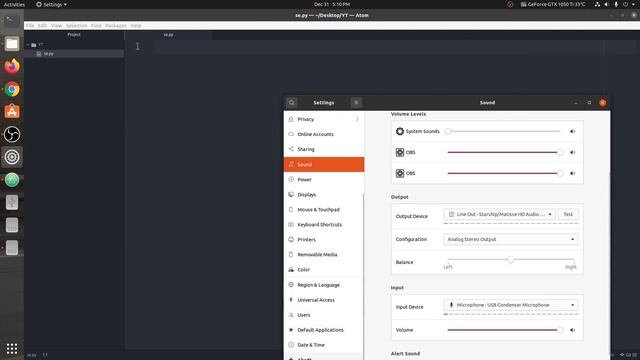The height and width of the screenshot is (360, 640).
Task: Click the Sound music note icon
Action: [x=291, y=164]
